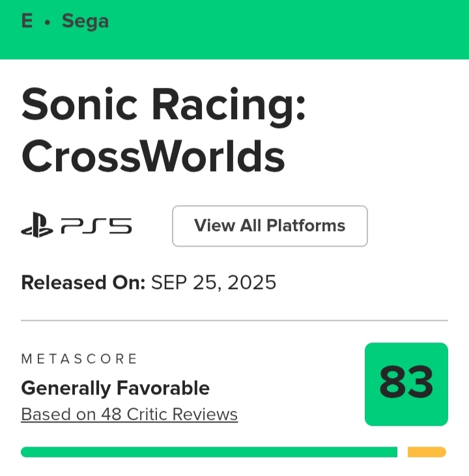Click the CrossWorlds title line
Viewport: 469px width, 476px height.
click(153, 156)
